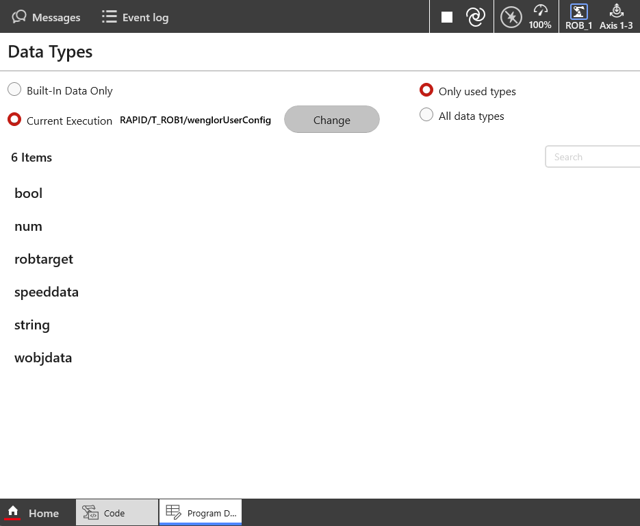
Task: Select the ROB_1 mechanical unit icon
Action: (x=578, y=17)
